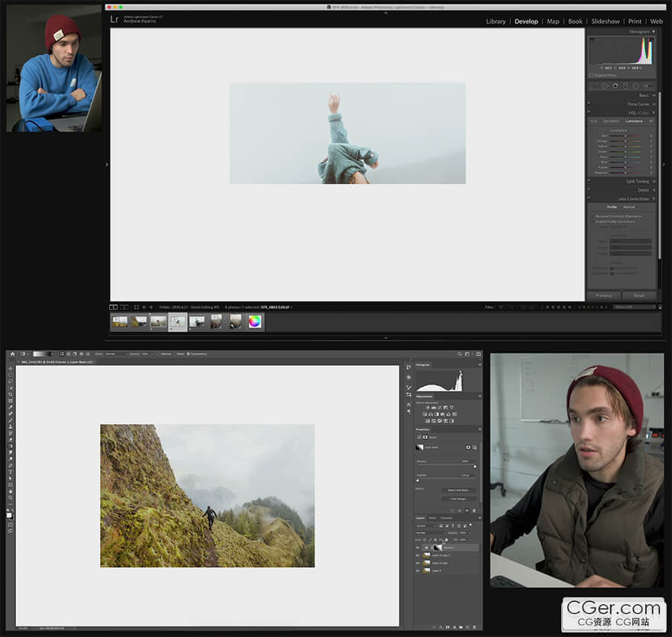Click the color wheel thumbnail in filmstrip
The height and width of the screenshot is (637, 672).
click(254, 322)
